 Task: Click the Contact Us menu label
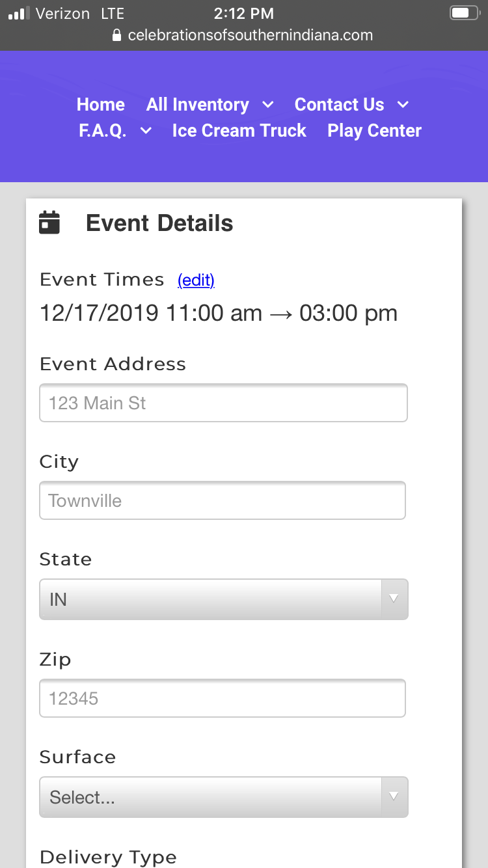(339, 105)
